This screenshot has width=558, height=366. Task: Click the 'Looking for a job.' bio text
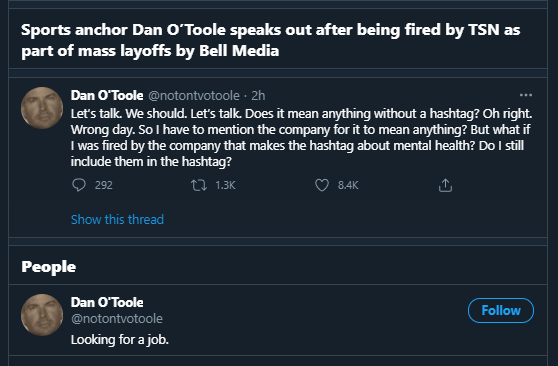point(120,340)
